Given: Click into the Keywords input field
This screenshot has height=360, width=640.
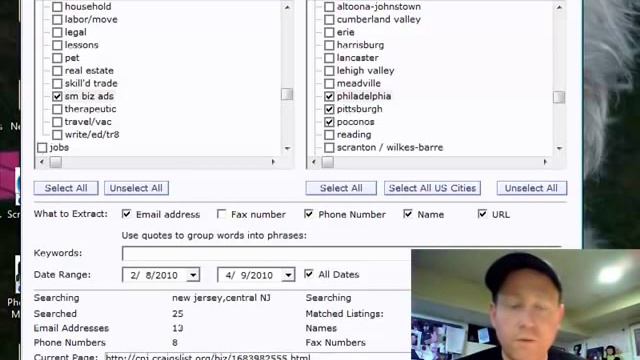Looking at the screenshot, I should tap(267, 253).
